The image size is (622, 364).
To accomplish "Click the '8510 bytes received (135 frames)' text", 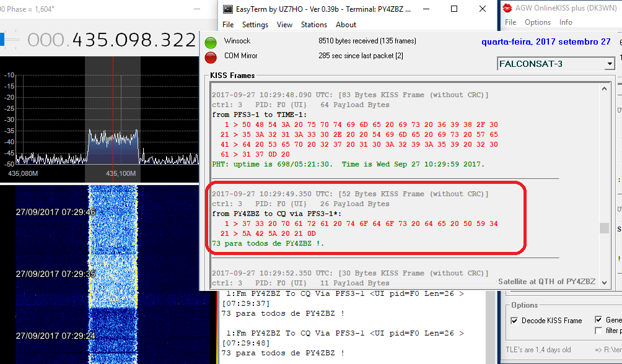I will tap(367, 41).
